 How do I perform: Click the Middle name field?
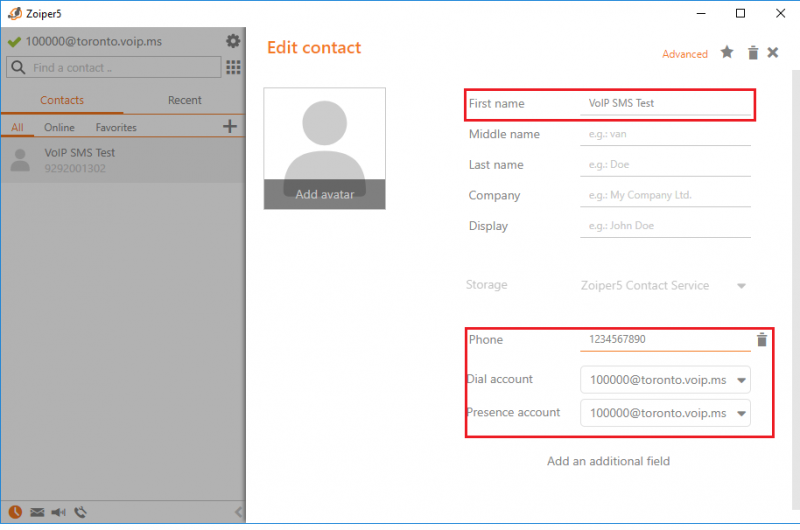[665, 134]
